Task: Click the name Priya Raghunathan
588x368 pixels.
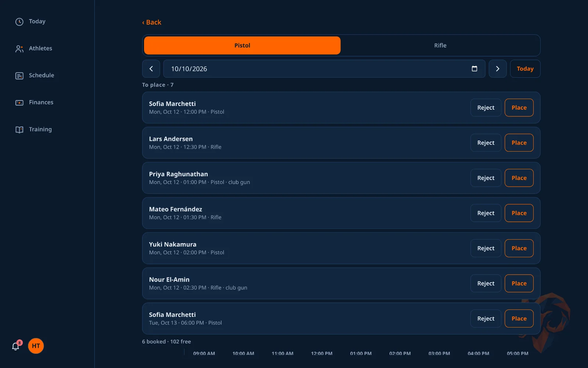Action: point(178,174)
